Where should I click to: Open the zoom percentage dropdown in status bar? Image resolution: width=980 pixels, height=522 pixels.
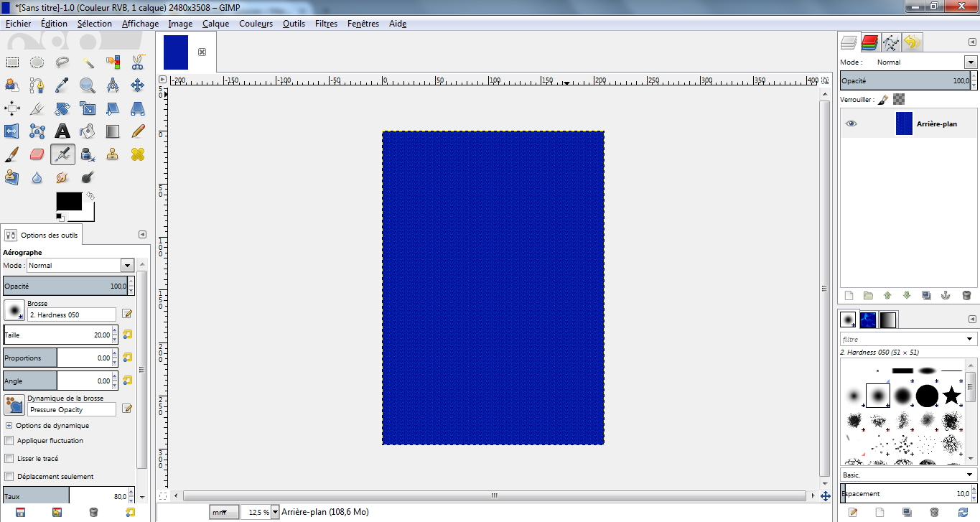point(275,512)
